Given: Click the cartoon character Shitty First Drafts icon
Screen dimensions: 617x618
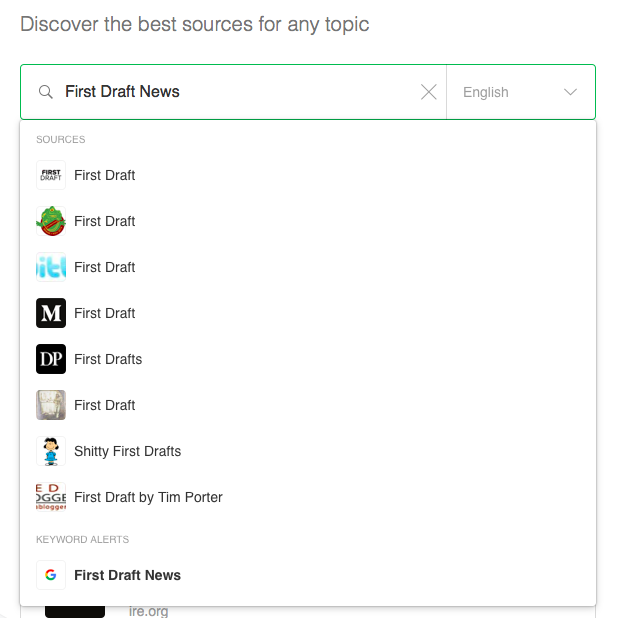Looking at the screenshot, I should [x=51, y=451].
